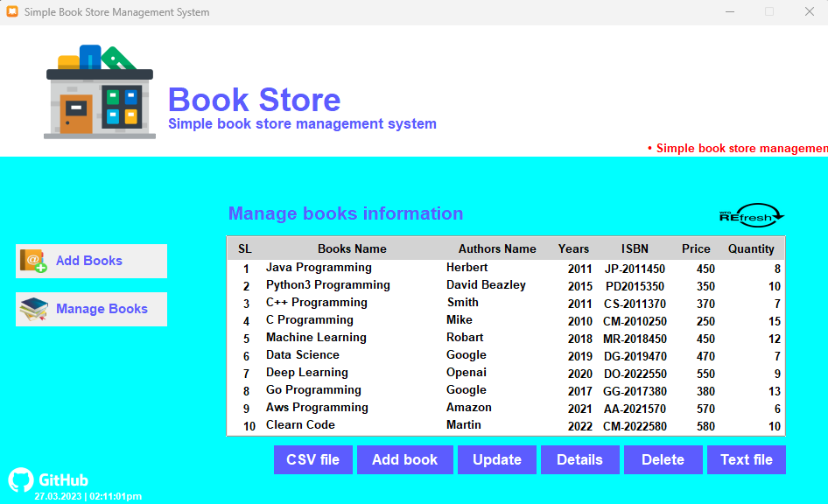Screen dimensions: 828x504
Task: Select the Deep Learning row
Action: [x=506, y=373]
